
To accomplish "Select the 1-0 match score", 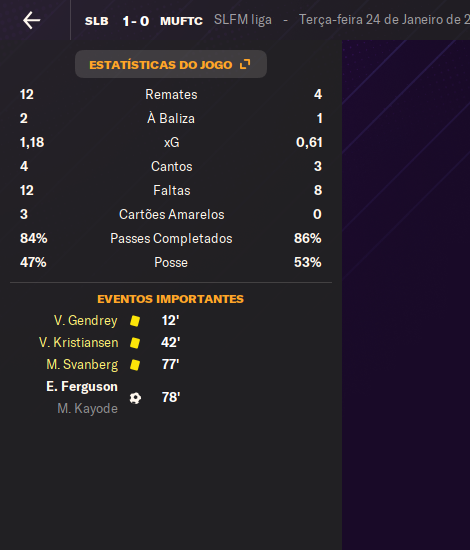I will (x=136, y=21).
